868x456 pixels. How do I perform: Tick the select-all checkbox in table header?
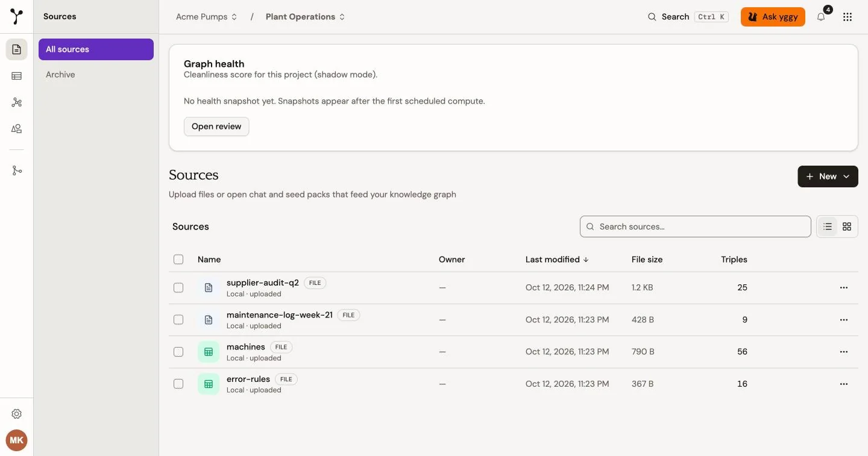pos(178,260)
